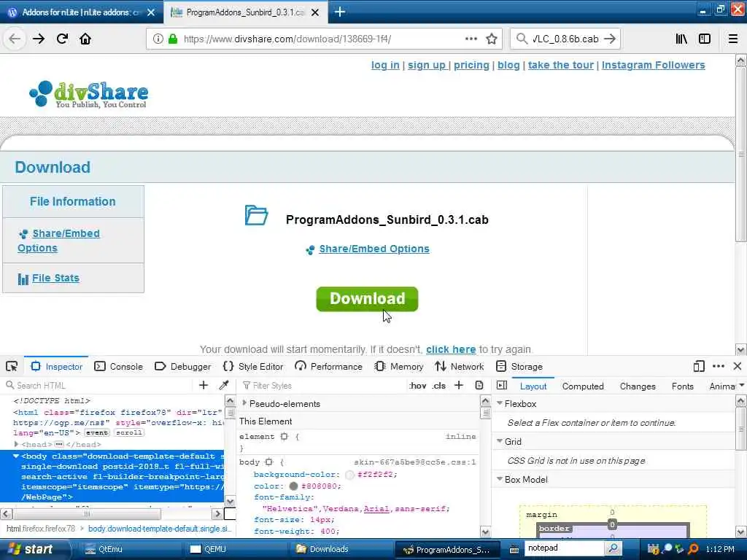Switch to the Console tab
Viewport: 747px width, 560px height.
click(119, 366)
